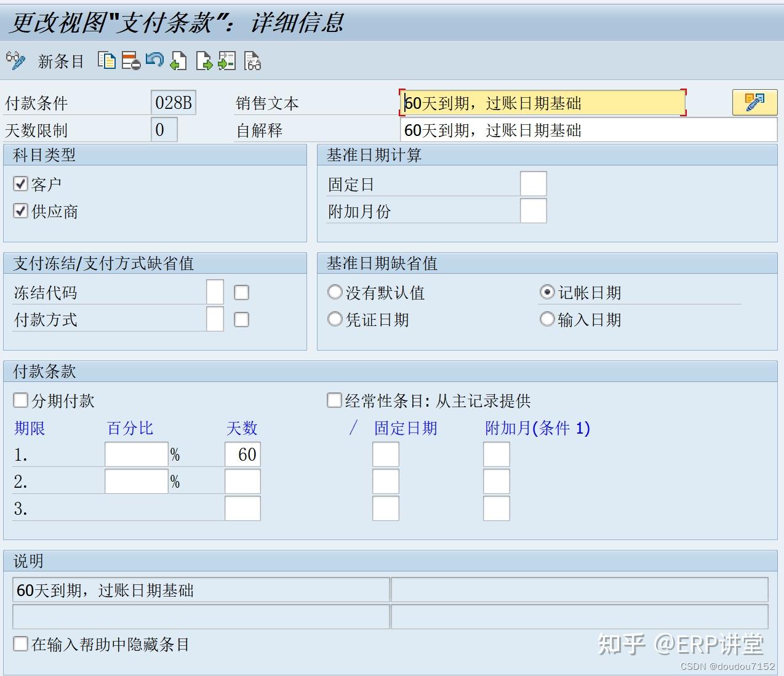
Task: Click the 固定日 input box
Action: [534, 183]
